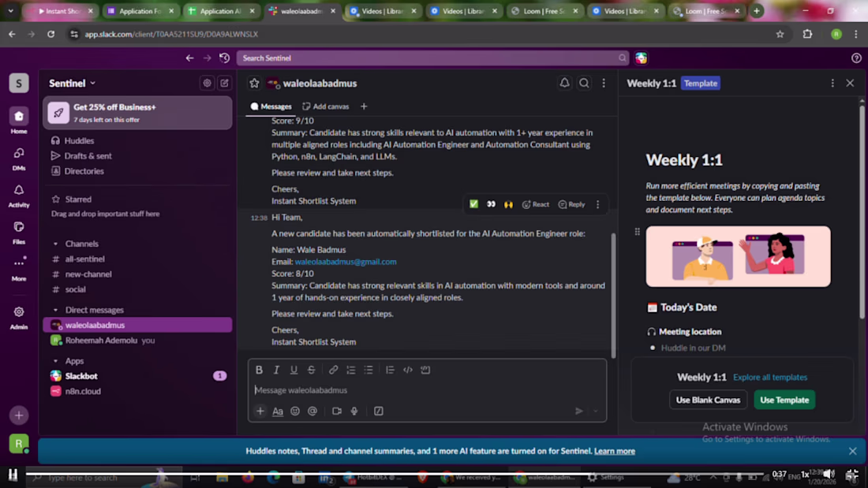Viewport: 868px width, 488px height.
Task: Toggle strikethrough formatting in composer
Action: pyautogui.click(x=311, y=370)
